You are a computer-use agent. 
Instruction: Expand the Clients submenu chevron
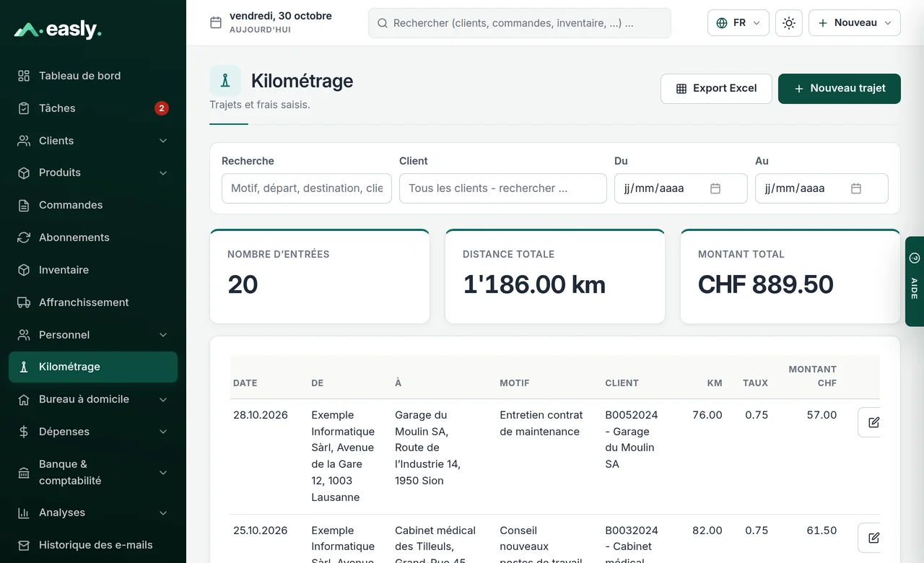(x=163, y=141)
